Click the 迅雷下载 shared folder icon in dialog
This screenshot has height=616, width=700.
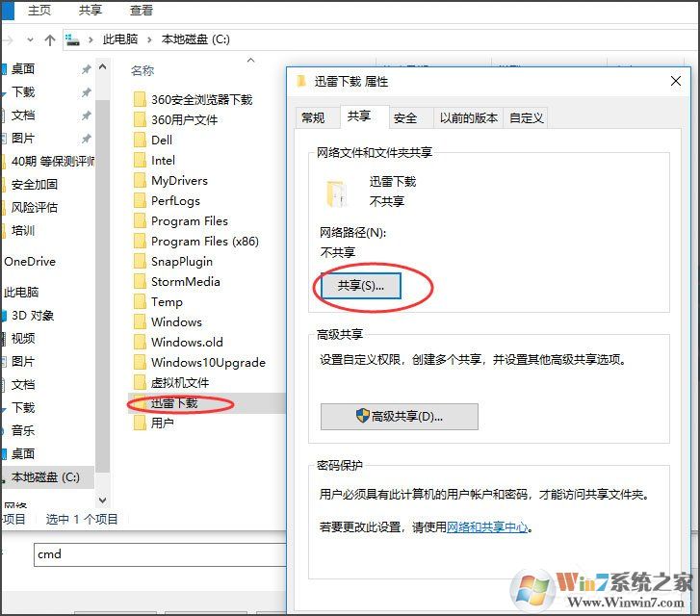point(337,193)
